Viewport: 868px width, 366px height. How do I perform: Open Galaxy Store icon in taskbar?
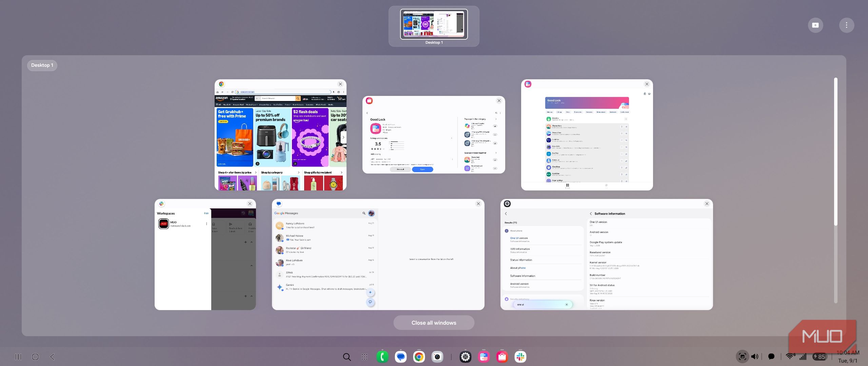[x=502, y=357]
